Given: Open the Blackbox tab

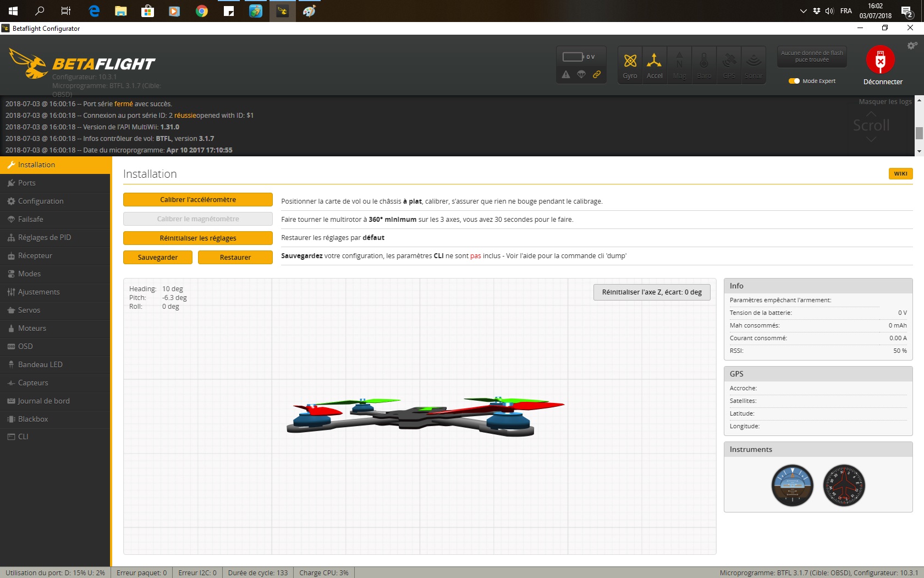Looking at the screenshot, I should (55, 419).
